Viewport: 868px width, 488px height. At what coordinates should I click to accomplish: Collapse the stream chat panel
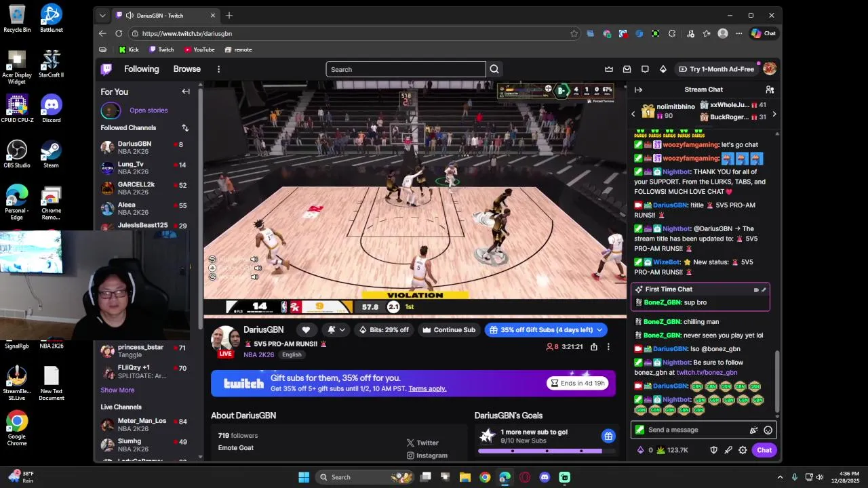tap(638, 89)
